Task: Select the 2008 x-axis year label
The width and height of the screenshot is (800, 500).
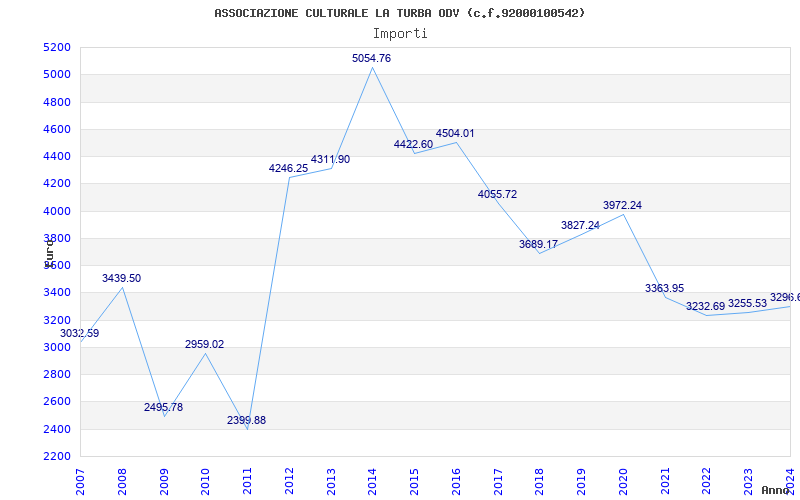Action: click(122, 482)
